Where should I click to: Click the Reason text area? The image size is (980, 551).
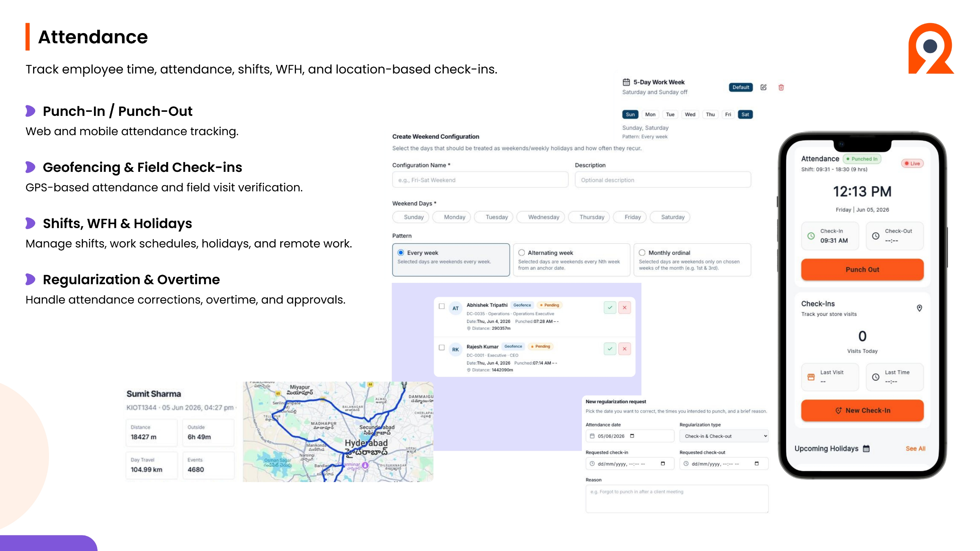pyautogui.click(x=677, y=499)
